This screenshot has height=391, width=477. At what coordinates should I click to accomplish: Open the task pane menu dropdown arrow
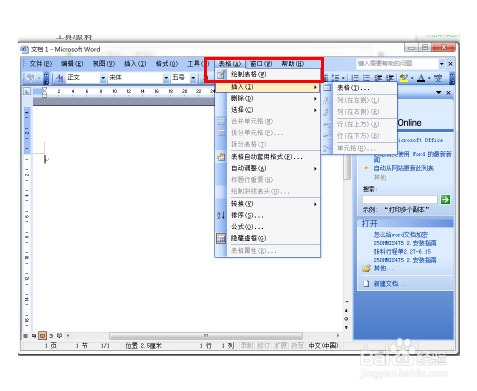[x=439, y=92]
